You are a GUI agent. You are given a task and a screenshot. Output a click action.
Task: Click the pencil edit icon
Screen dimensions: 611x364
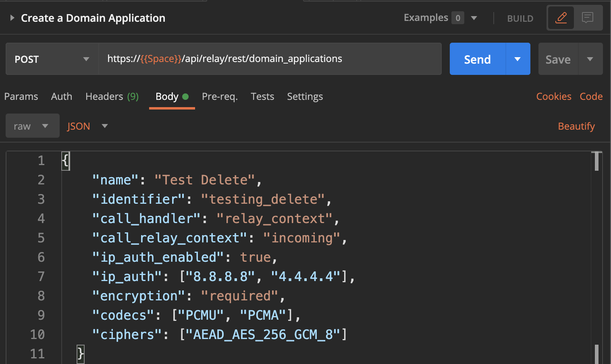pyautogui.click(x=561, y=18)
